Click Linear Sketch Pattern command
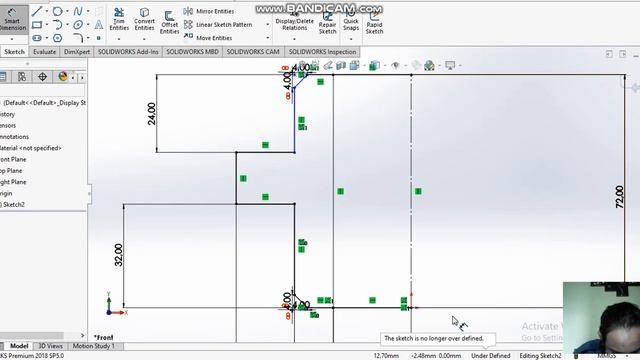The image size is (640, 360). tap(218, 25)
